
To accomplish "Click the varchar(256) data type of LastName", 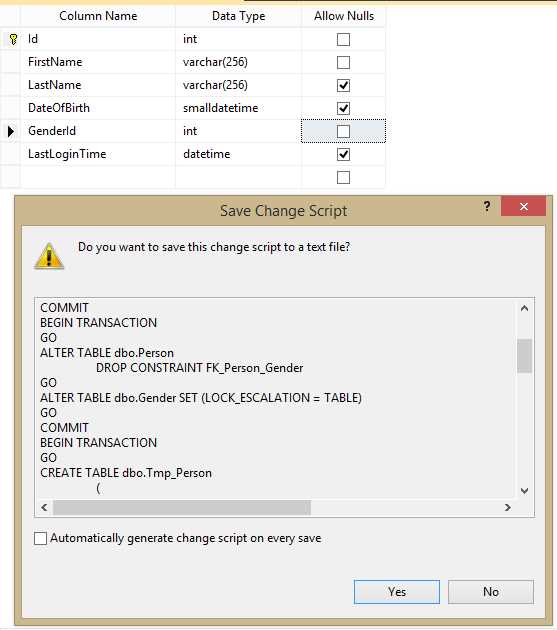I will pos(239,85).
